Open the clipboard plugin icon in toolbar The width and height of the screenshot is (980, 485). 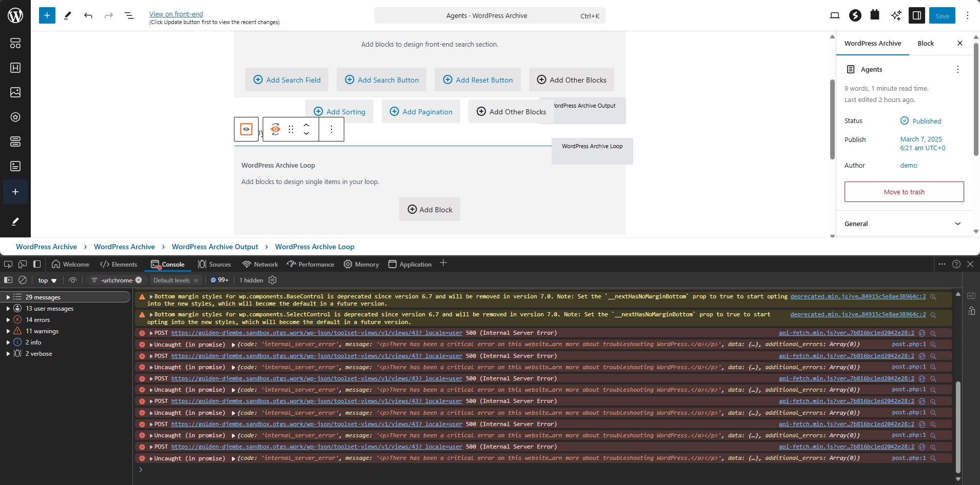tap(875, 15)
